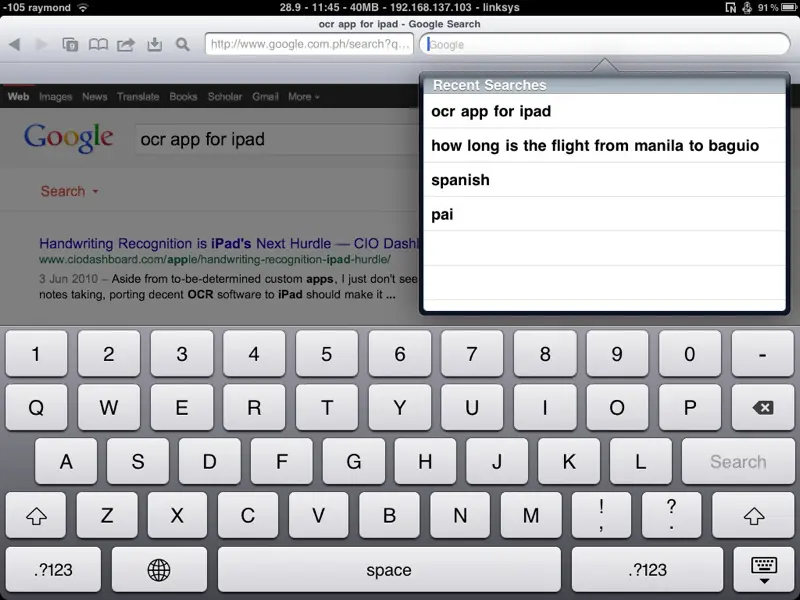The width and height of the screenshot is (800, 600).
Task: Hide keyboard with the dismiss key
Action: pos(764,570)
